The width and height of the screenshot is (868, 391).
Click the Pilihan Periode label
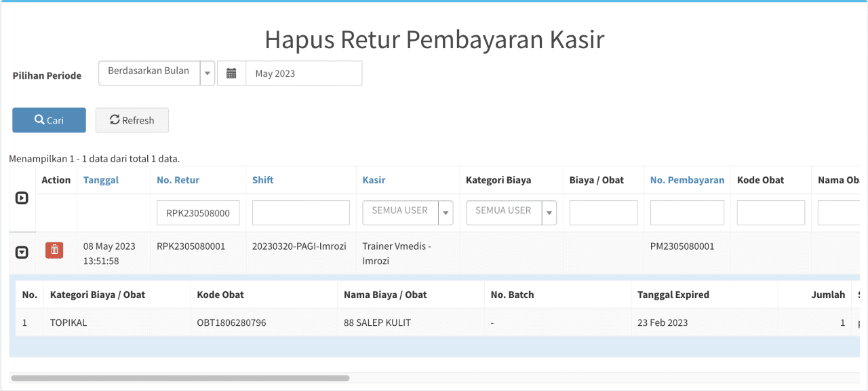47,75
